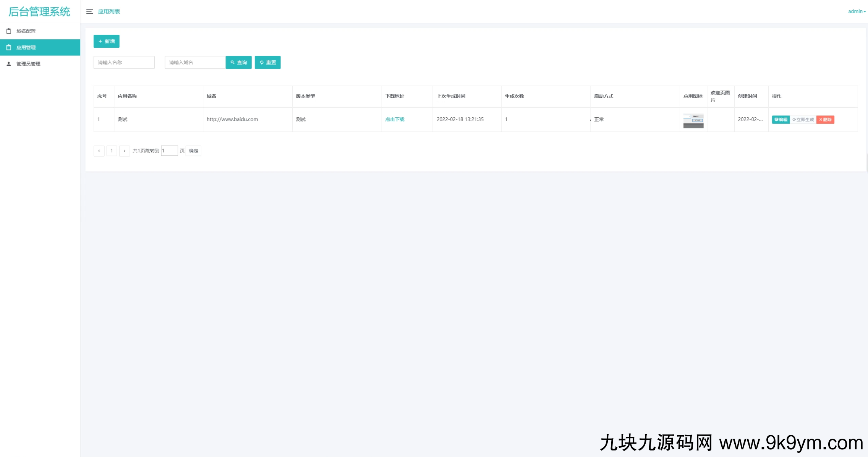Screen dimensions: 868x457
Task: Open the 管理员管理 menu item
Action: [28, 64]
